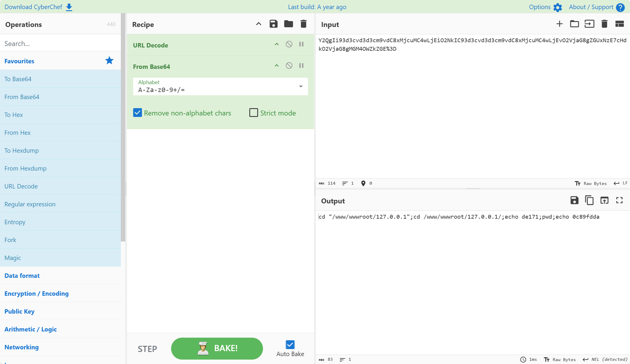The image size is (630, 364).
Task: Save the current recipe
Action: point(273,24)
